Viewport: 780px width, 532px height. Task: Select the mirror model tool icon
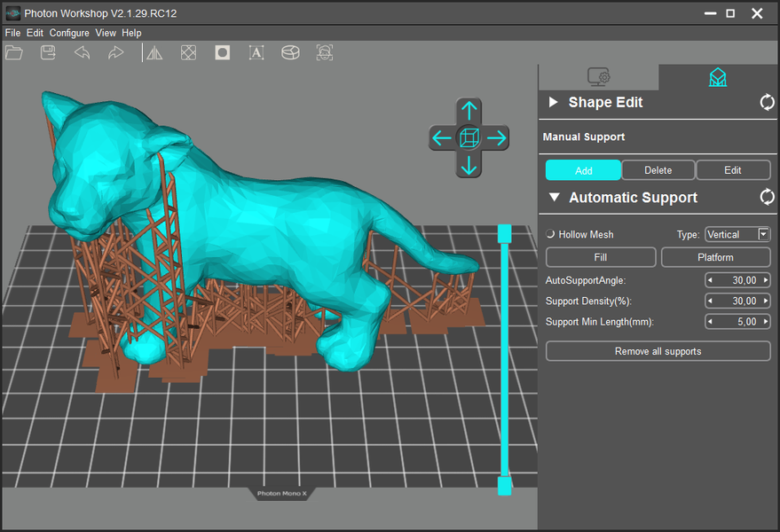point(154,53)
